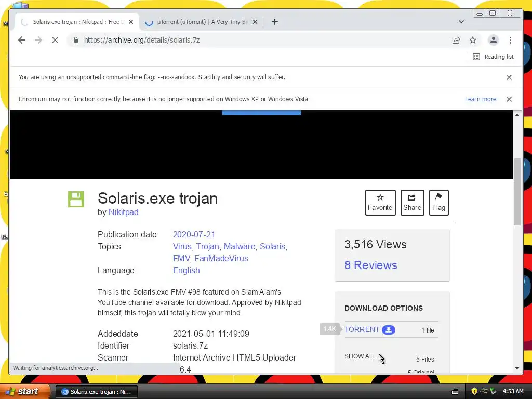The width and height of the screenshot is (532, 399).
Task: Open the Reading list
Action: coord(494,57)
